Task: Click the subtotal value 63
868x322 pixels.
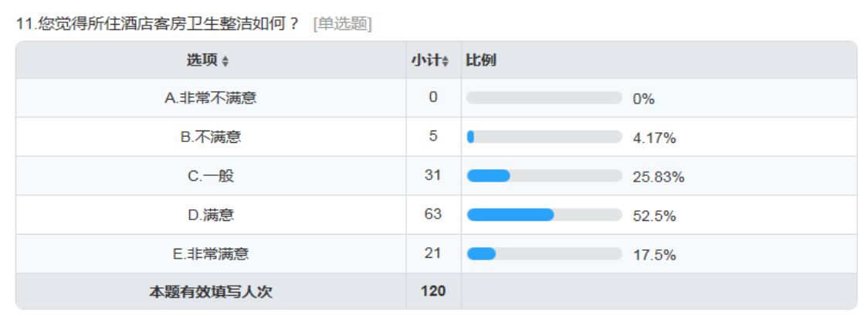Action: pyautogui.click(x=433, y=214)
